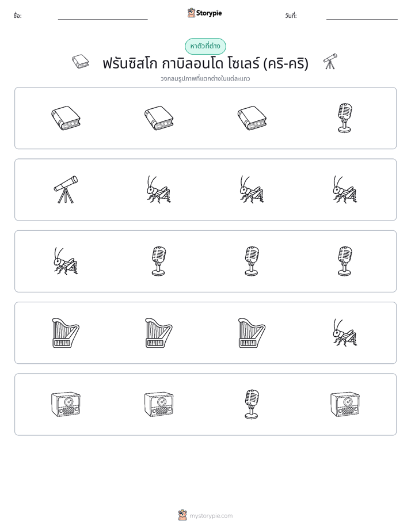Pick the microphone among the radios

point(252,404)
